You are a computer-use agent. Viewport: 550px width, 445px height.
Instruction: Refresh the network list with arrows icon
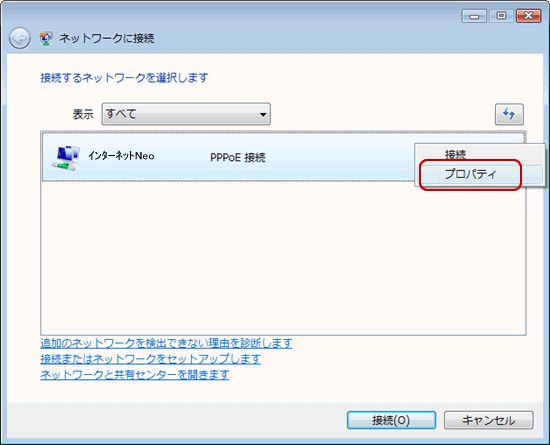click(x=509, y=114)
